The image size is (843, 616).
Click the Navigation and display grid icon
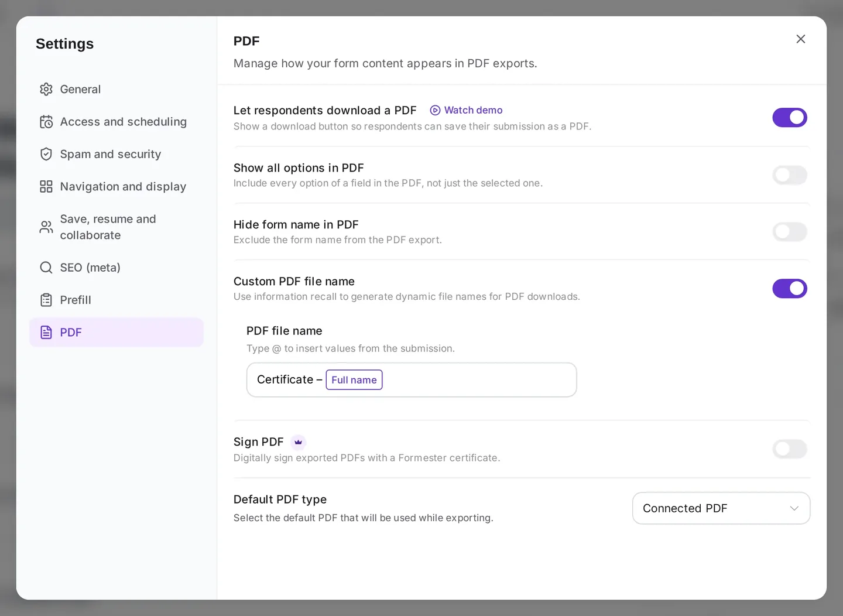tap(46, 187)
